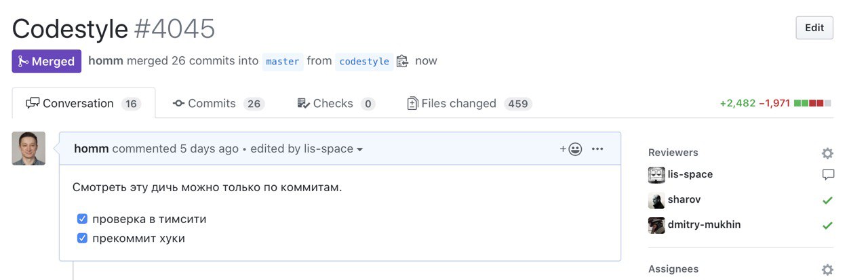868x280 pixels.
Task: Click lis-space's review comment bubble icon
Action: 828,175
